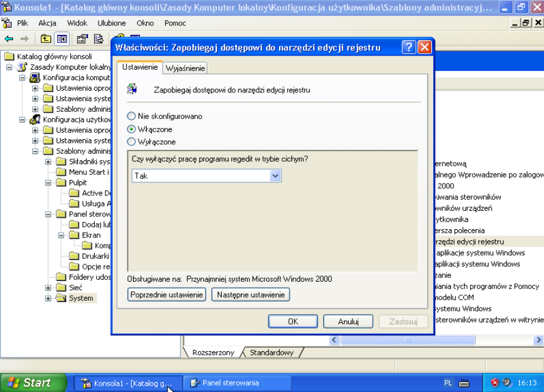Open the regedit silent mode dropdown showing Tak
The height and width of the screenshot is (392, 544).
tap(275, 176)
